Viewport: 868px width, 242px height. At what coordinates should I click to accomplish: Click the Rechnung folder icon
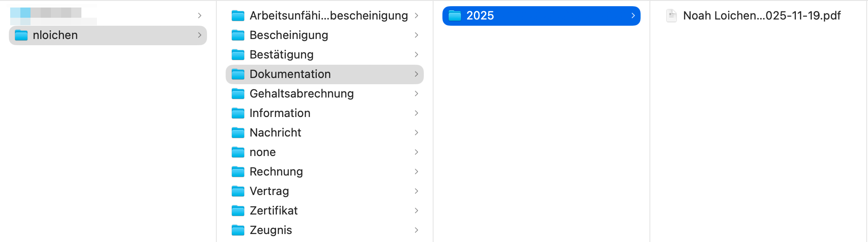[238, 172]
